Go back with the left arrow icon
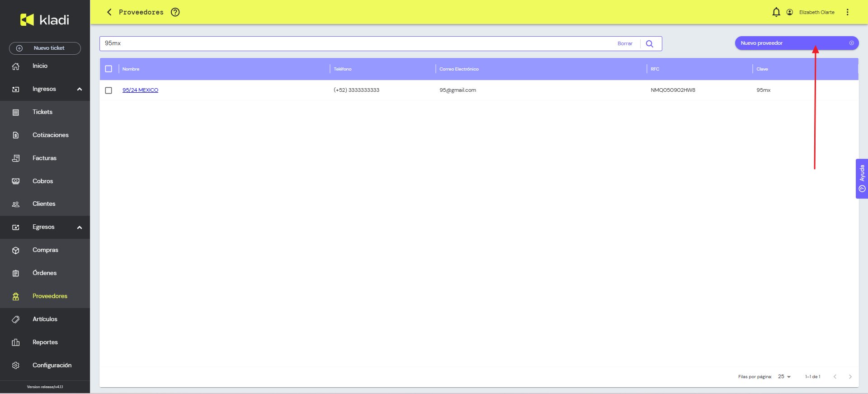 [109, 12]
